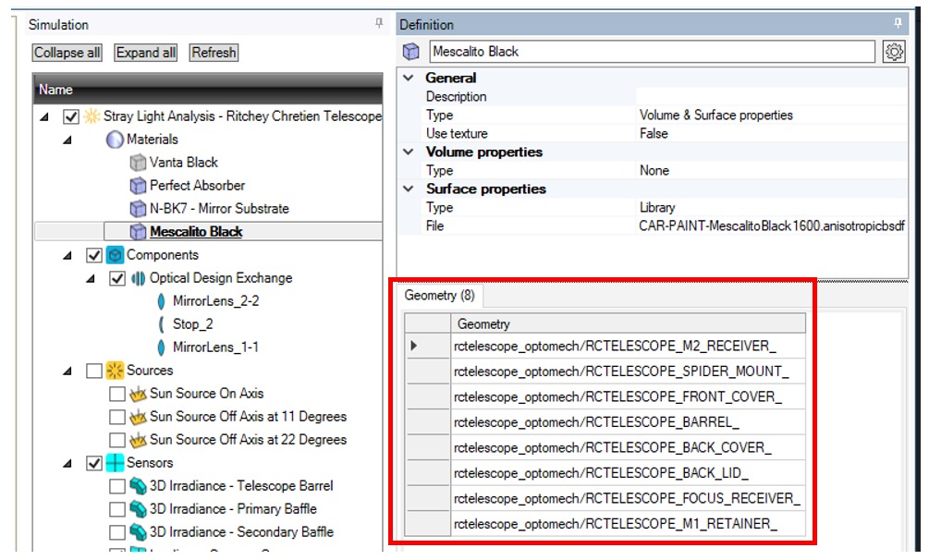Collapse the Volume properties section
Viewport: 929px width, 560px height.
pos(409,152)
